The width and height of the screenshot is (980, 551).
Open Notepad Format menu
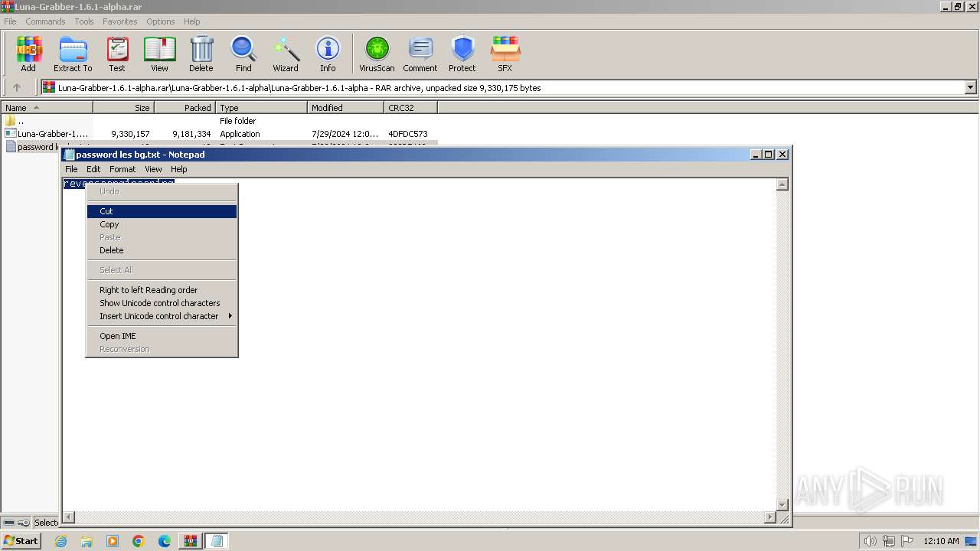pos(122,169)
